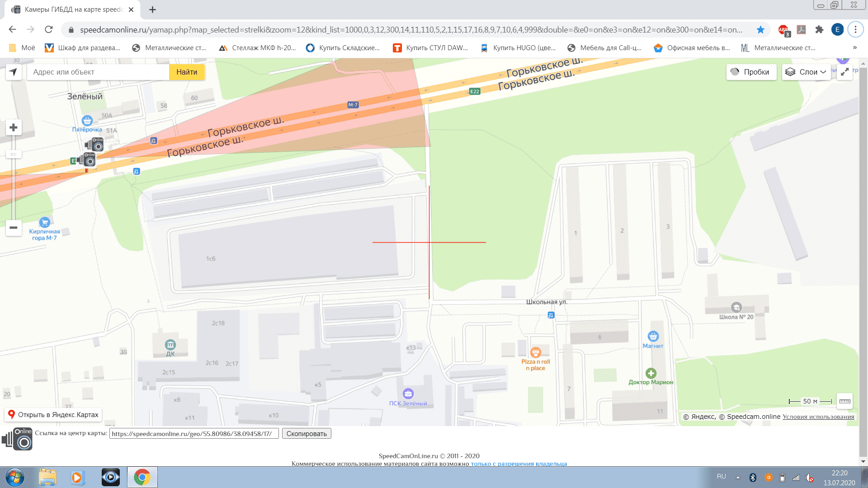Open the fullscreen map expand icon
Screen dimensions: 868x488
pos(844,72)
